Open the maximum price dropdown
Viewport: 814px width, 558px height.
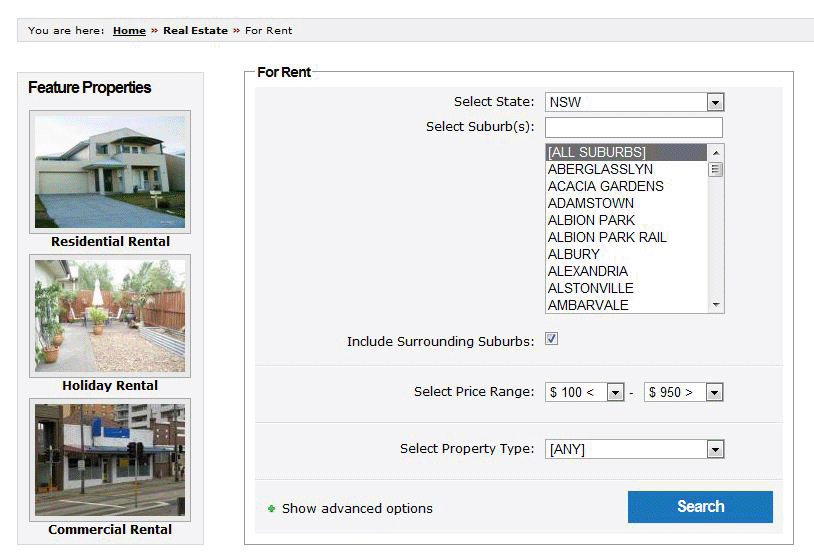(x=683, y=392)
